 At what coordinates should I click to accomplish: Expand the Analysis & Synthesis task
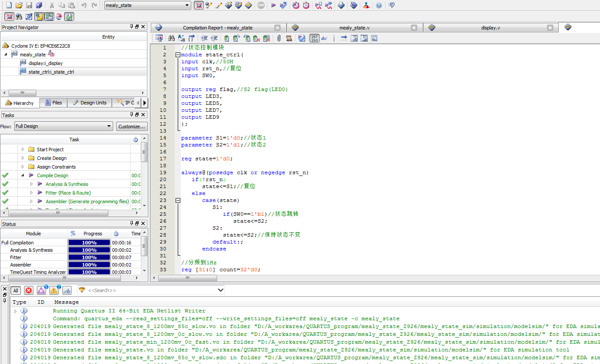pos(31,184)
